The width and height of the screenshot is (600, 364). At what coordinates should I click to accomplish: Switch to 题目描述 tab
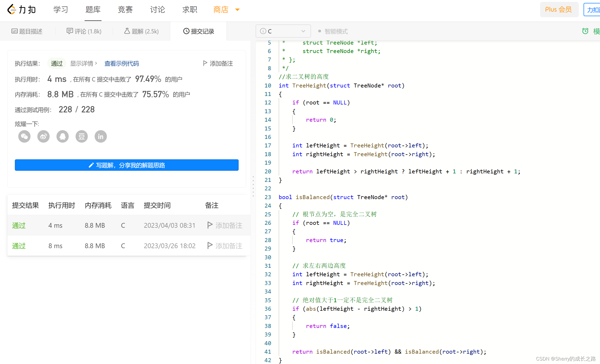(27, 32)
